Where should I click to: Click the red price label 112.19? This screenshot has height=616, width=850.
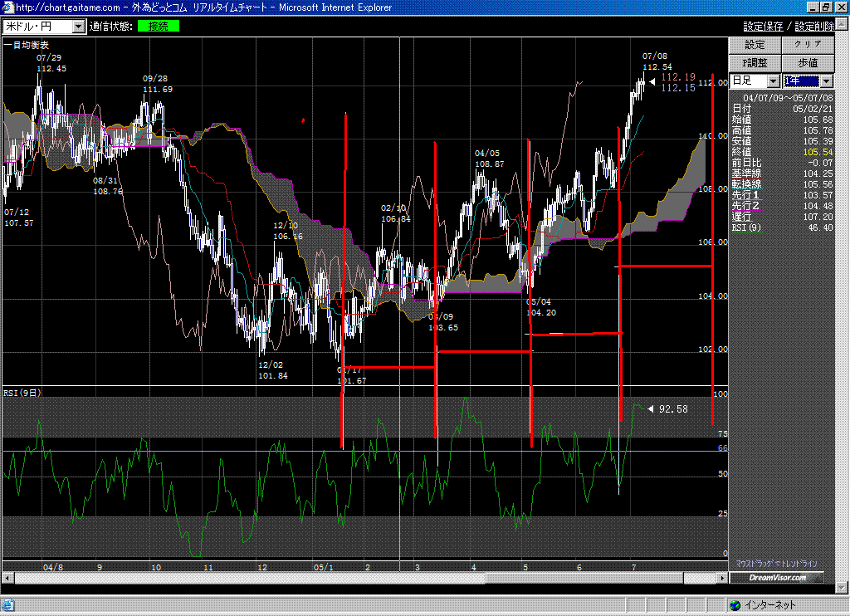(x=678, y=77)
